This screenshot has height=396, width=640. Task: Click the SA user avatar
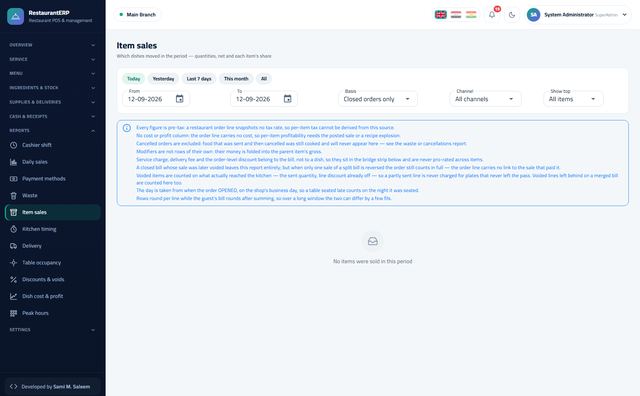[x=533, y=15]
